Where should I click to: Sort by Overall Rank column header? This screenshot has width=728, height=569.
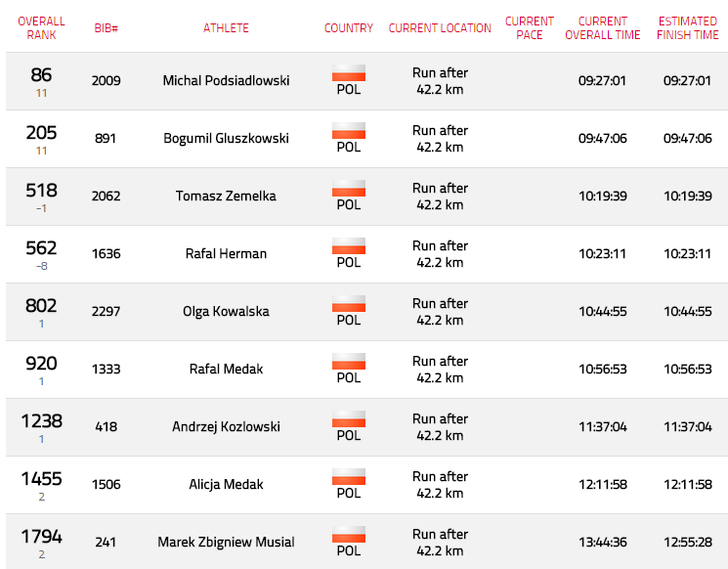(41, 28)
